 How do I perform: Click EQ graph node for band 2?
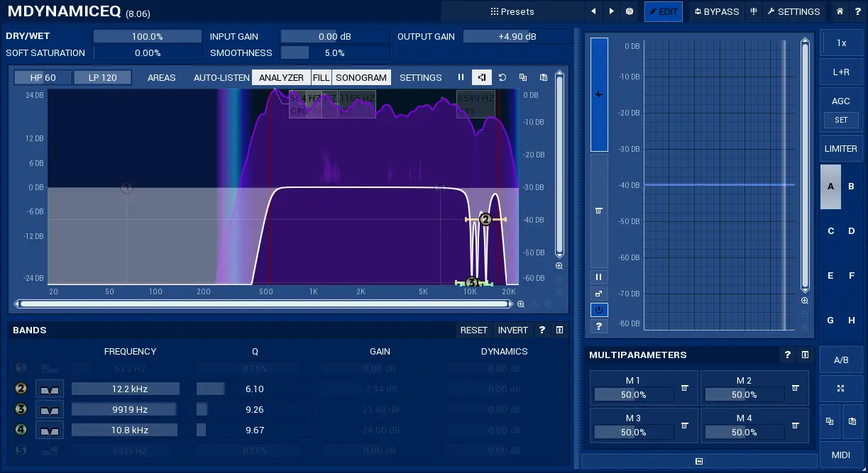[x=485, y=220]
